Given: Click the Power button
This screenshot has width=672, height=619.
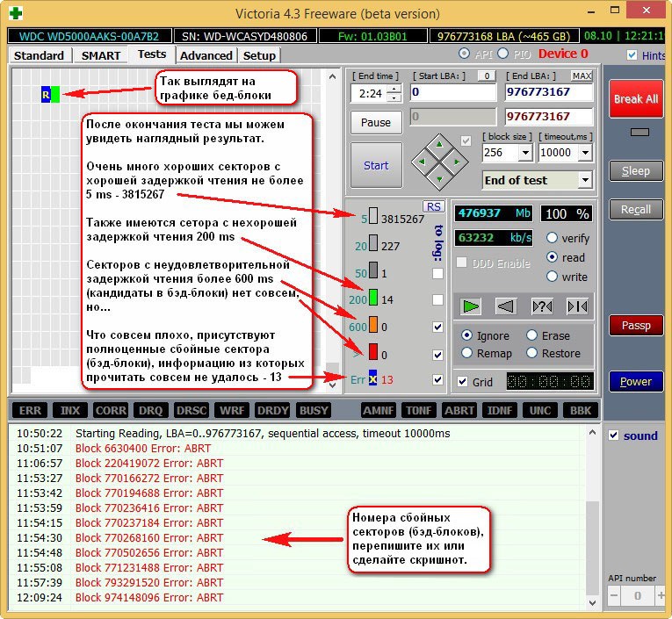Looking at the screenshot, I should (636, 381).
